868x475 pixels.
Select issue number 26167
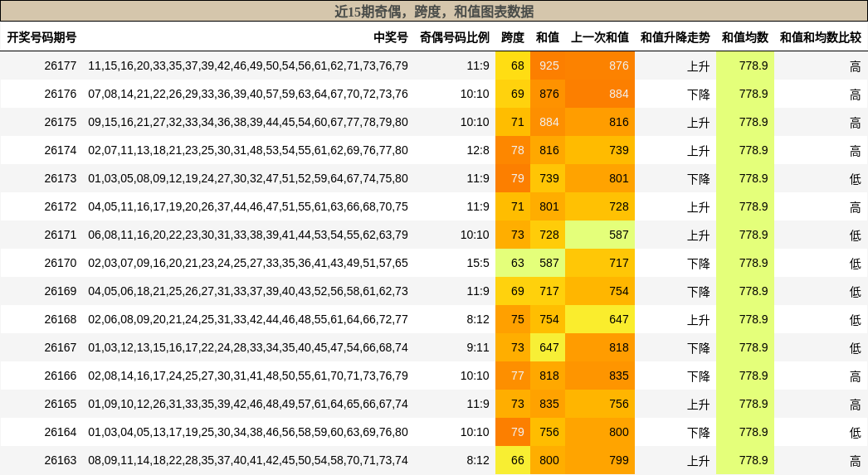(x=61, y=348)
